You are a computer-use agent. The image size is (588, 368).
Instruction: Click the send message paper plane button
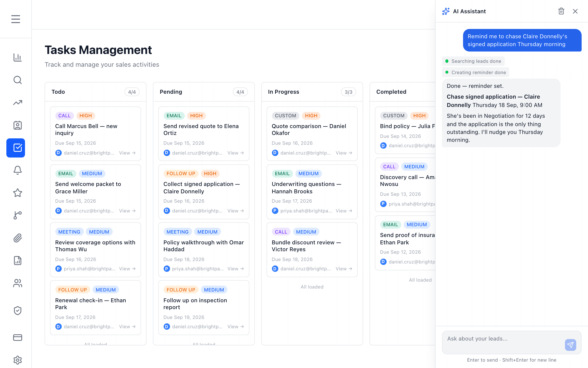tap(570, 345)
